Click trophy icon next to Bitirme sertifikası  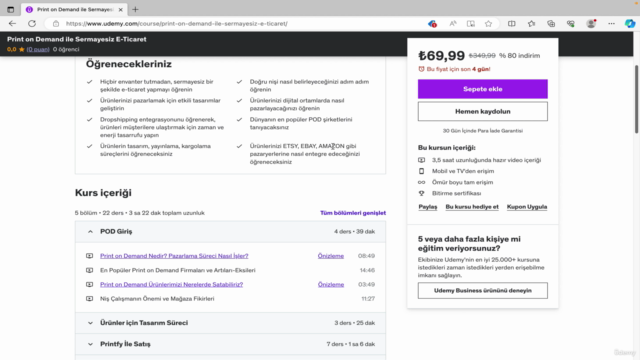pos(422,193)
